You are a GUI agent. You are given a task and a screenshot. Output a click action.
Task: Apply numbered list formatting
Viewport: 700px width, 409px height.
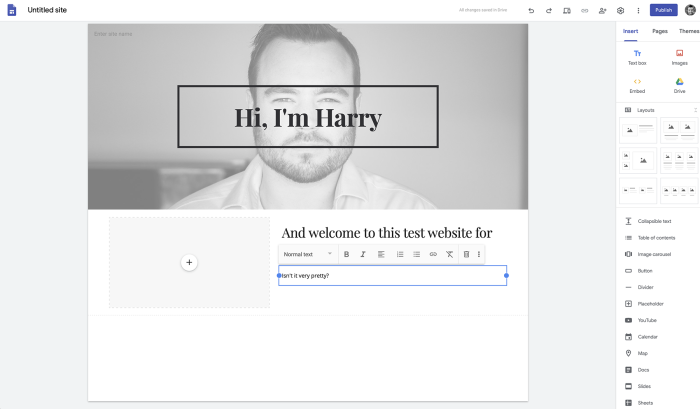click(x=400, y=254)
